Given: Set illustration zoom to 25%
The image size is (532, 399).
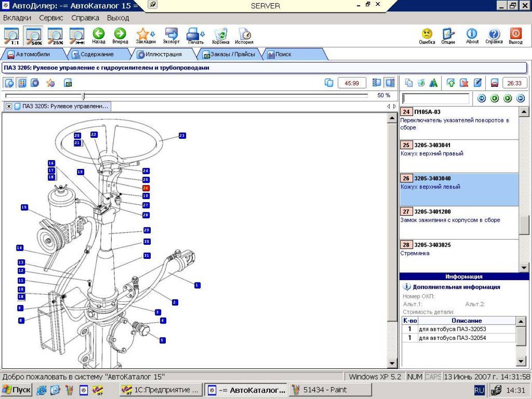Looking at the screenshot, I should click(x=55, y=36).
